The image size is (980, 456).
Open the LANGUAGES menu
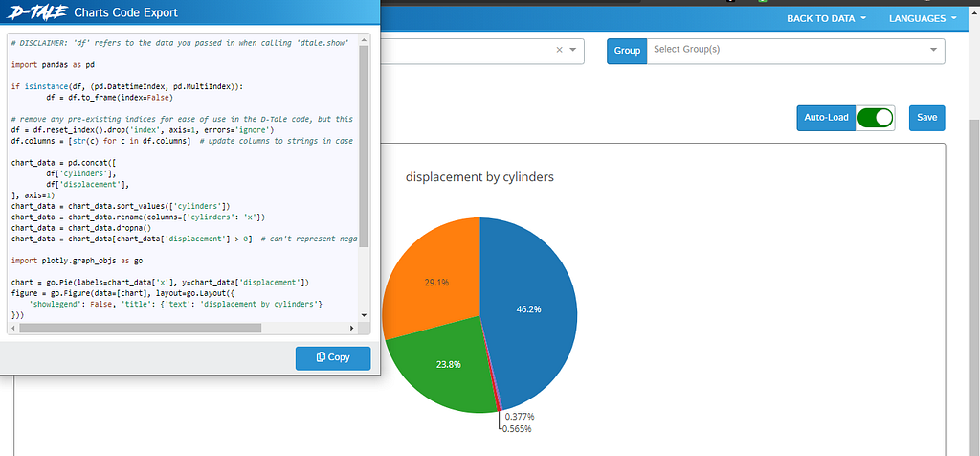[924, 18]
